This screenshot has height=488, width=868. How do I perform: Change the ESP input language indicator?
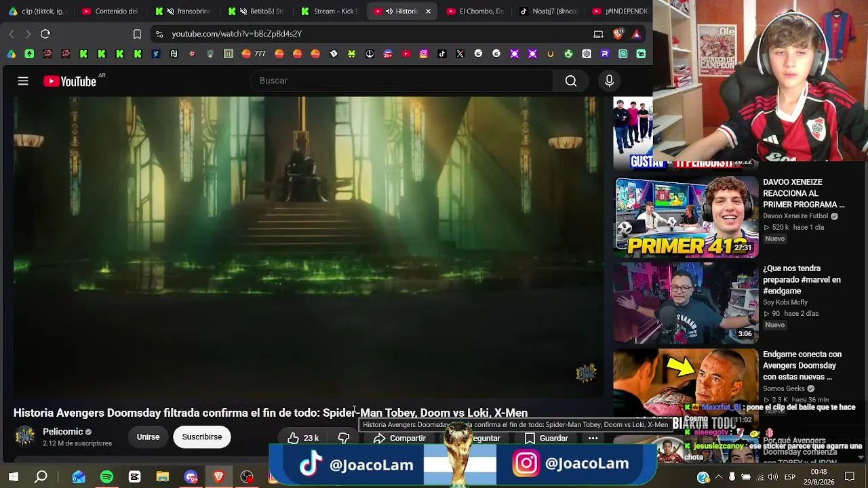point(789,477)
